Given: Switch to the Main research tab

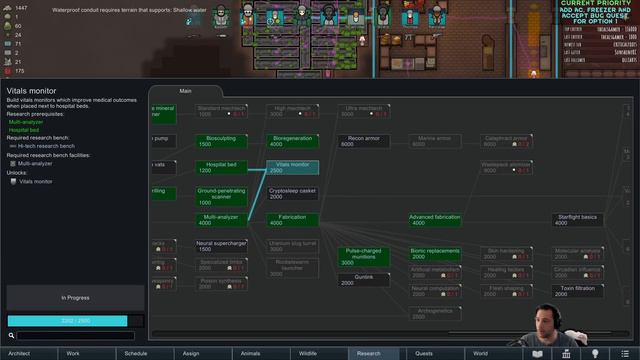Looking at the screenshot, I should tap(186, 91).
